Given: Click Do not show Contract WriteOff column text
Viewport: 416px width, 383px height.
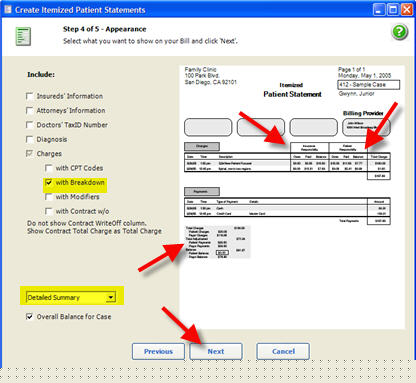Looking at the screenshot, I should (x=87, y=223).
